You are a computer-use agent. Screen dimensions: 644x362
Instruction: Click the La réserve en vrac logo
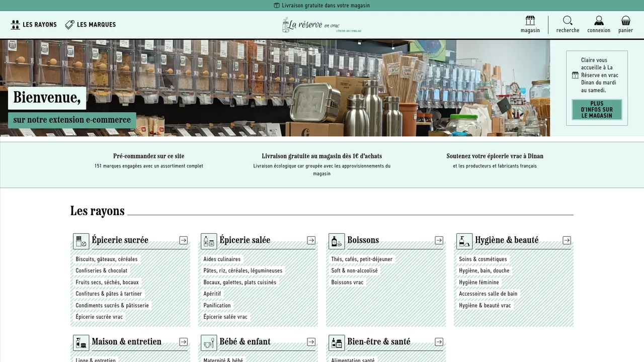(322, 25)
